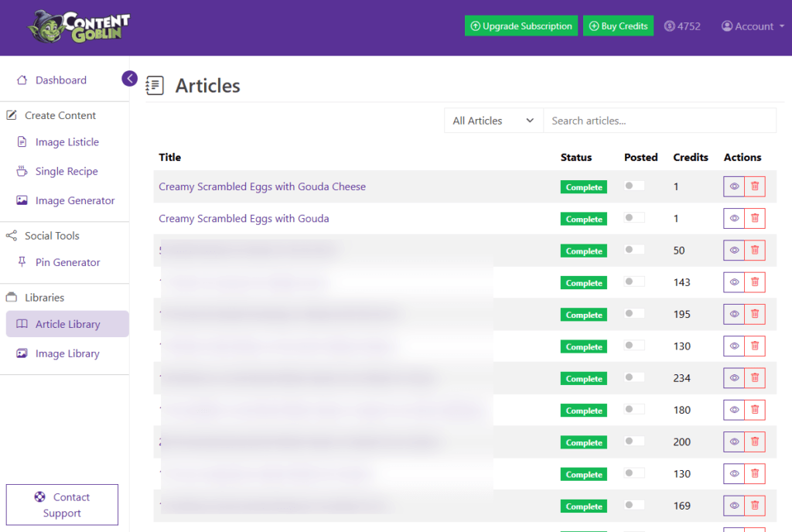Image resolution: width=792 pixels, height=532 pixels.
Task: Open Image Library in the sidebar
Action: tap(67, 353)
